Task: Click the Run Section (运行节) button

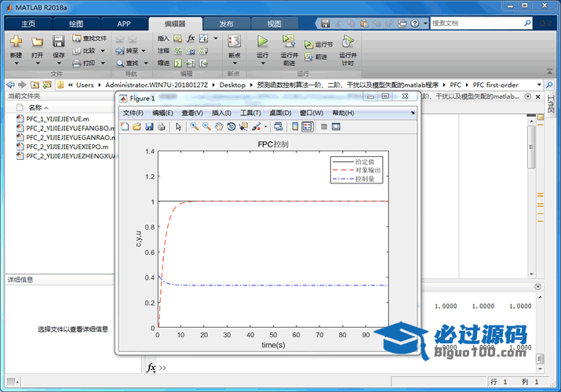Action: (x=319, y=45)
